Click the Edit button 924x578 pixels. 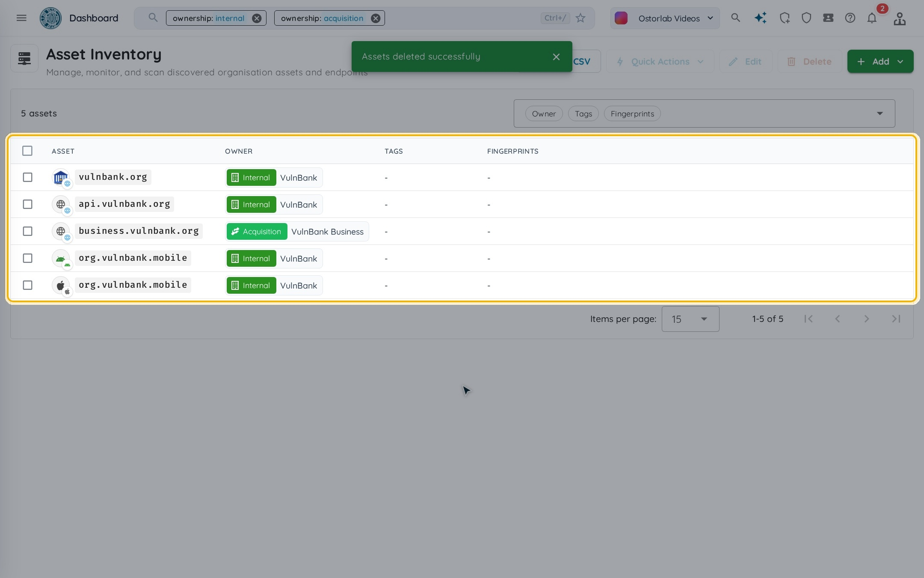tap(746, 61)
